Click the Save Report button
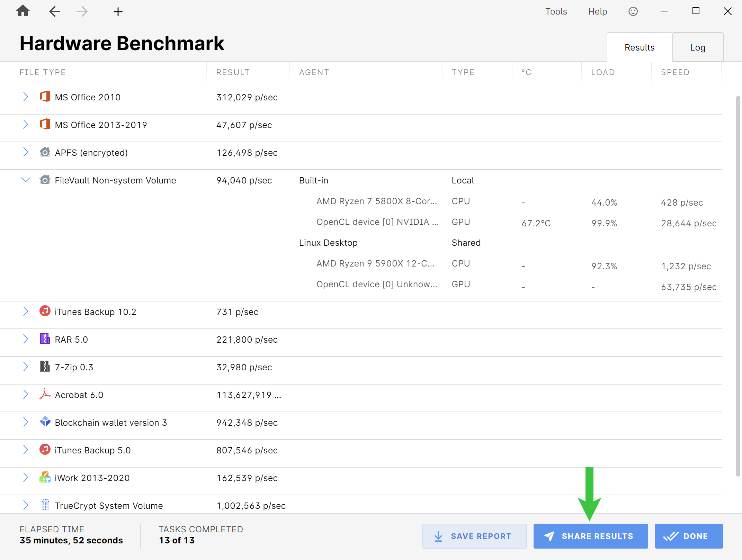 474,536
